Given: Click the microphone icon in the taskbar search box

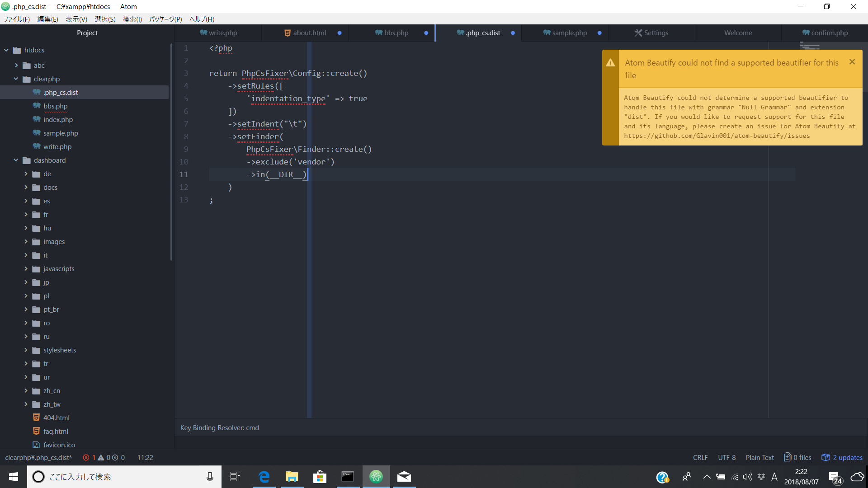Looking at the screenshot, I should point(209,476).
